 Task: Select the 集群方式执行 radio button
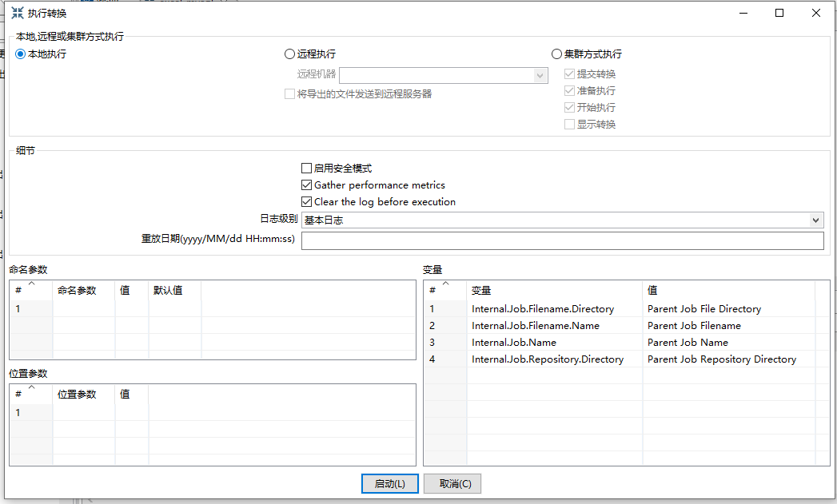pyautogui.click(x=556, y=54)
